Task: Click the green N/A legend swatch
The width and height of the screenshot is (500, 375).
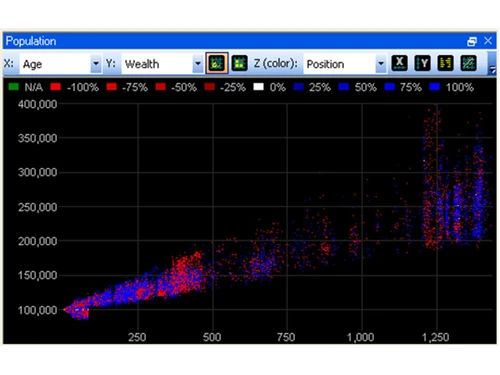Action: pos(14,87)
